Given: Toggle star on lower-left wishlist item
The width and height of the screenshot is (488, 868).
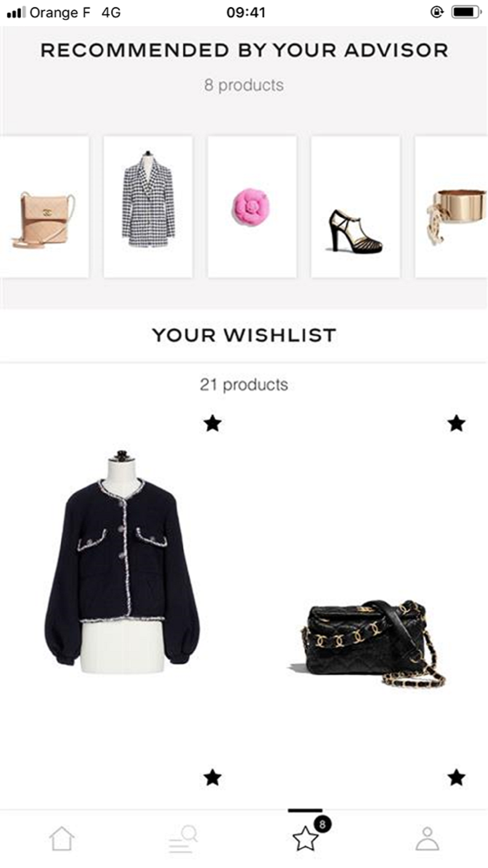Looking at the screenshot, I should pos(212,777).
